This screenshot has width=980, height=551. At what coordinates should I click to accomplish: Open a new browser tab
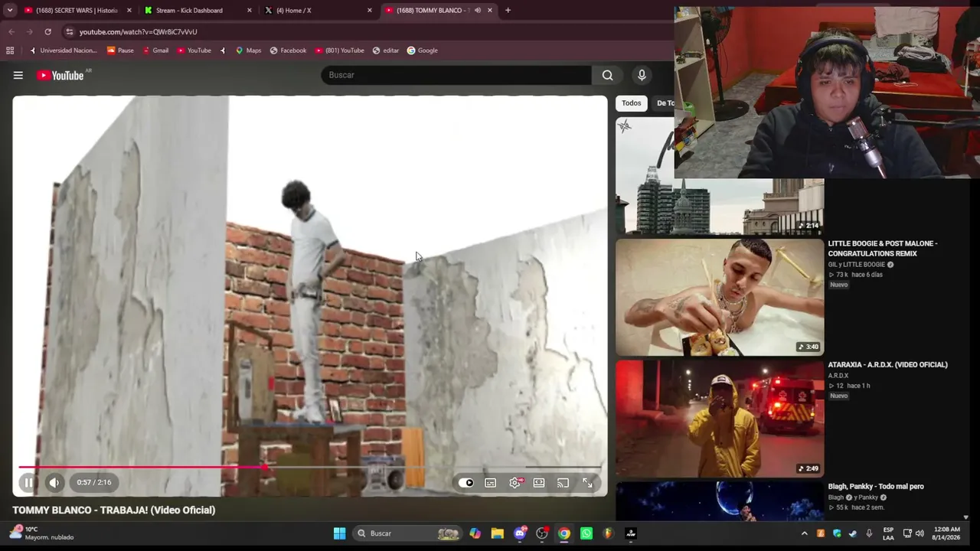[x=508, y=11]
